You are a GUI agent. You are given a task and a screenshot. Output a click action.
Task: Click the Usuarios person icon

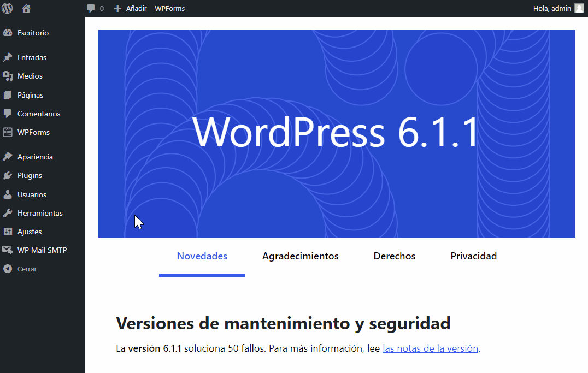point(8,194)
